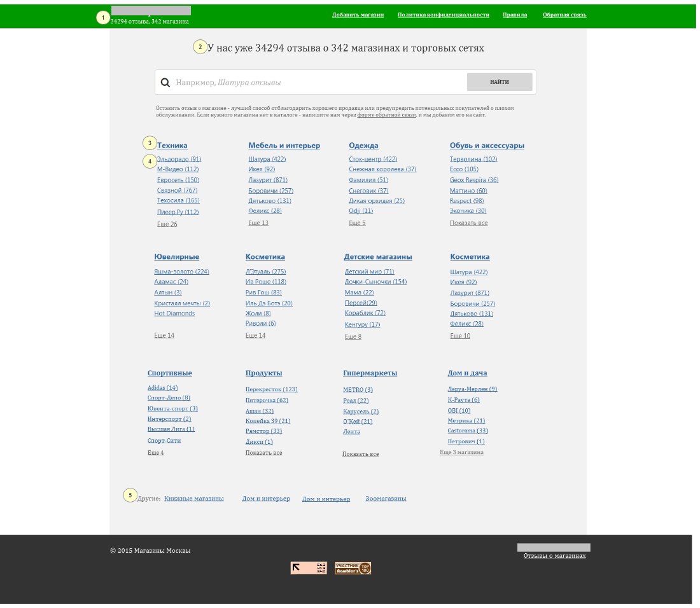
Task: Open Политика конфиденциальности page
Action: (x=444, y=15)
